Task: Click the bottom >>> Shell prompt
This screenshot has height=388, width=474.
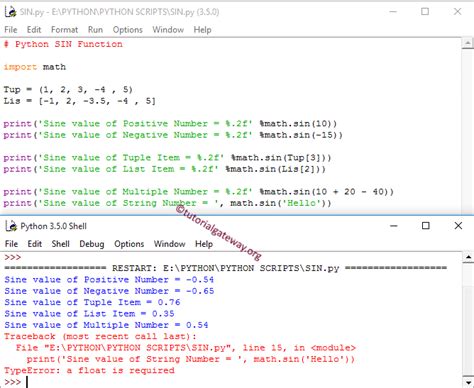Action: tap(13, 382)
